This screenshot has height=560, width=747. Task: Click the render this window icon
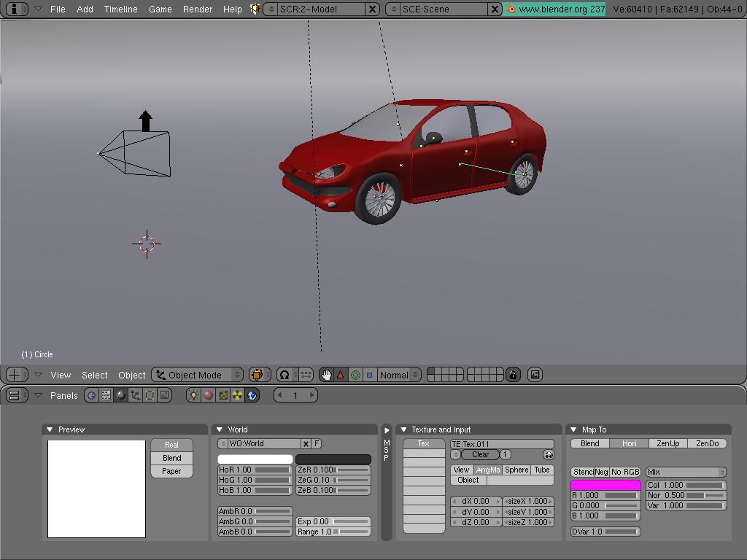pyautogui.click(x=535, y=375)
